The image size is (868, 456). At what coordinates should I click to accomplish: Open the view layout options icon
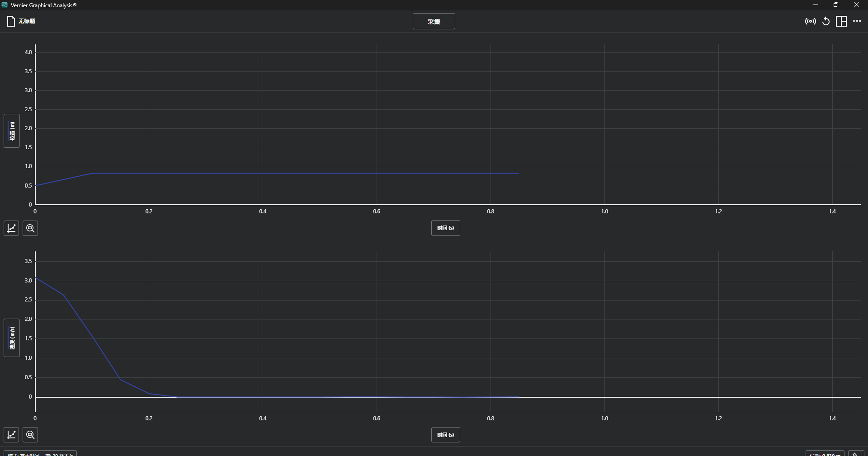pyautogui.click(x=841, y=21)
